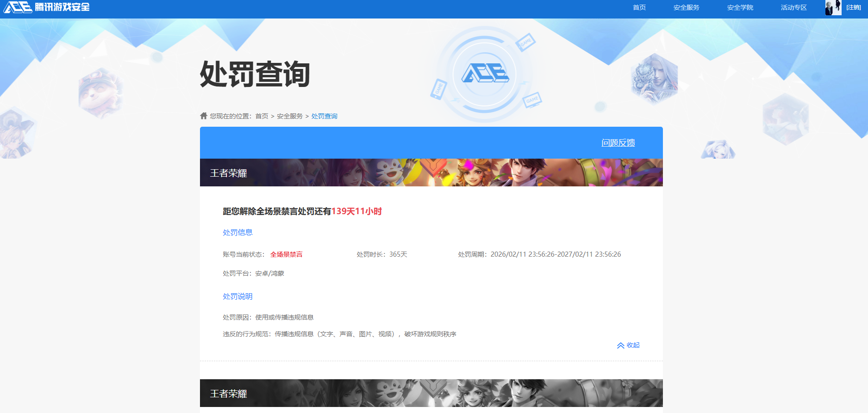Click the 处罚时长：365天 text
Viewport: 868px width, 413px height.
click(x=382, y=254)
